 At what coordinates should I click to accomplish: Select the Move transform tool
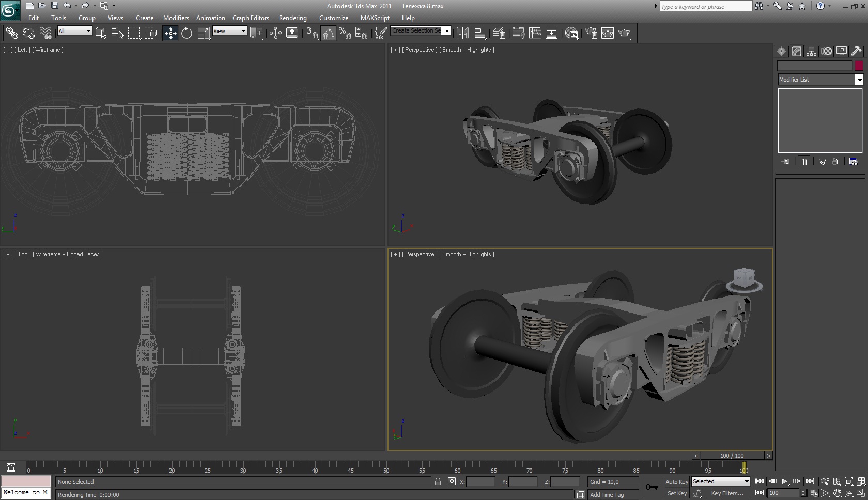pos(171,33)
